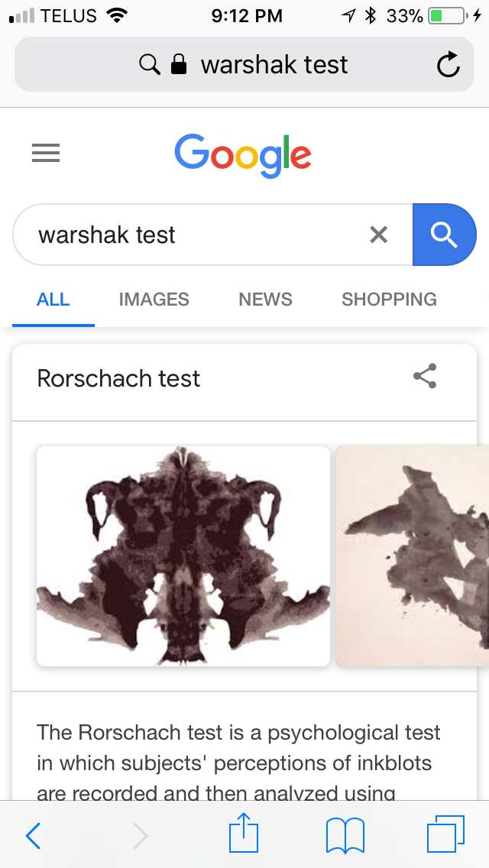Tap the Safari forward arrow
Screen dimensions: 489x868
141,835
